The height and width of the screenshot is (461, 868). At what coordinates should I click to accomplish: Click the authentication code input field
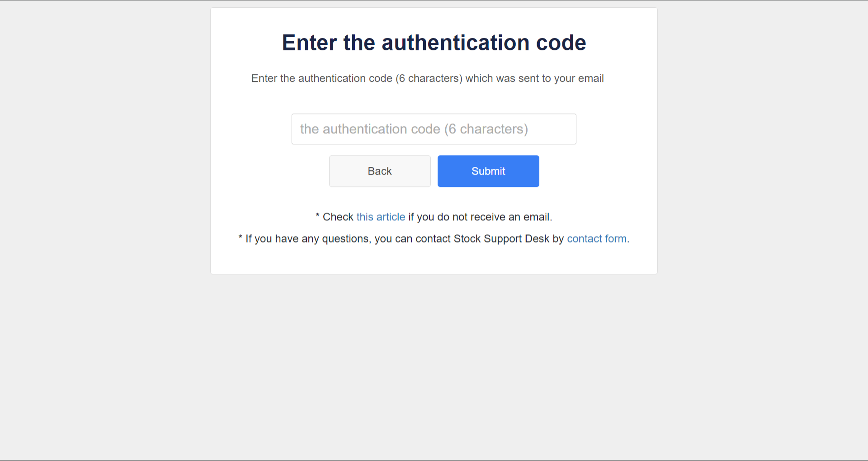[x=434, y=129]
